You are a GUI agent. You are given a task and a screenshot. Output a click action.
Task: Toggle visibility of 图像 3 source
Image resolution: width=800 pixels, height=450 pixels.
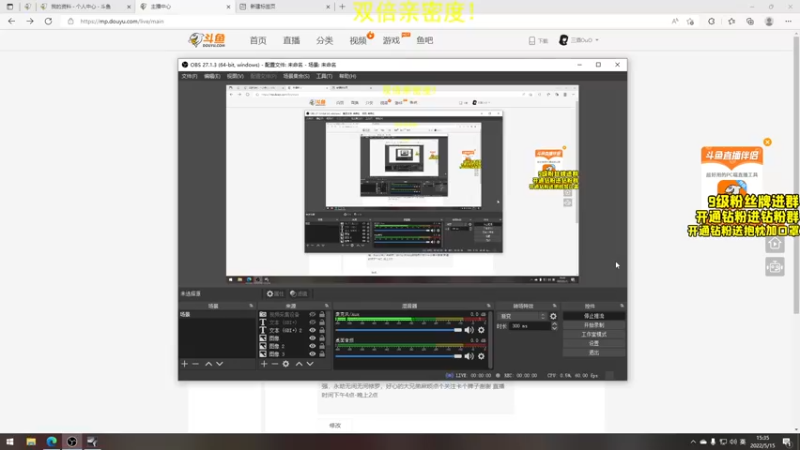click(x=312, y=354)
